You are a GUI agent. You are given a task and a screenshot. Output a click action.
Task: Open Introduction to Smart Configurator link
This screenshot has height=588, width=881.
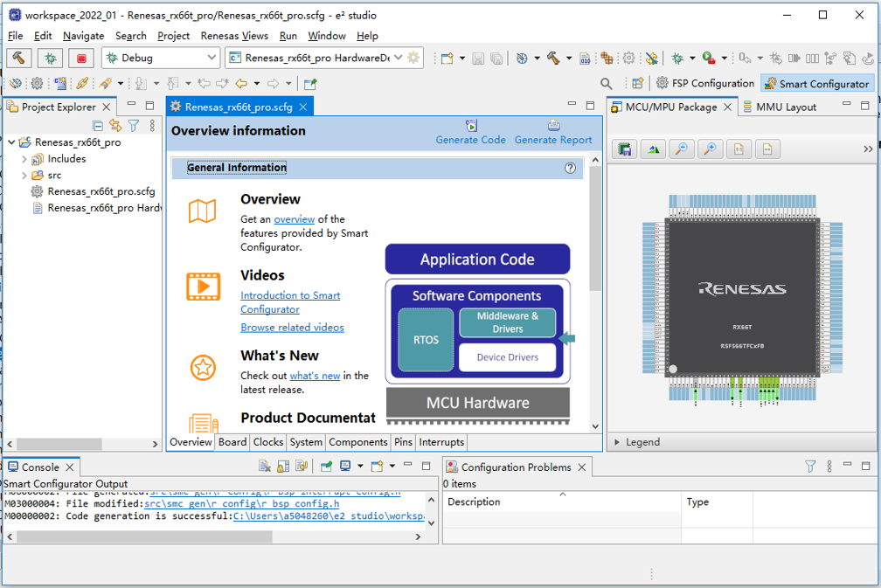pos(290,302)
